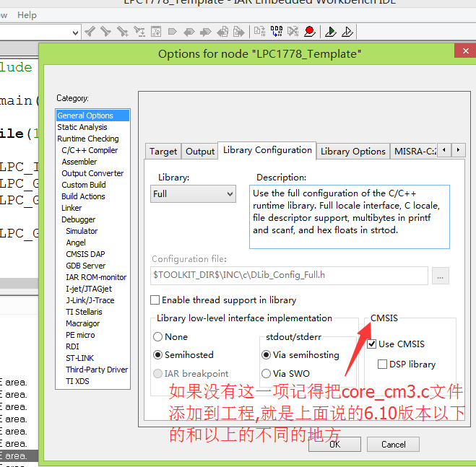
Task: Select the CMSIS DAP category
Action: (93, 254)
